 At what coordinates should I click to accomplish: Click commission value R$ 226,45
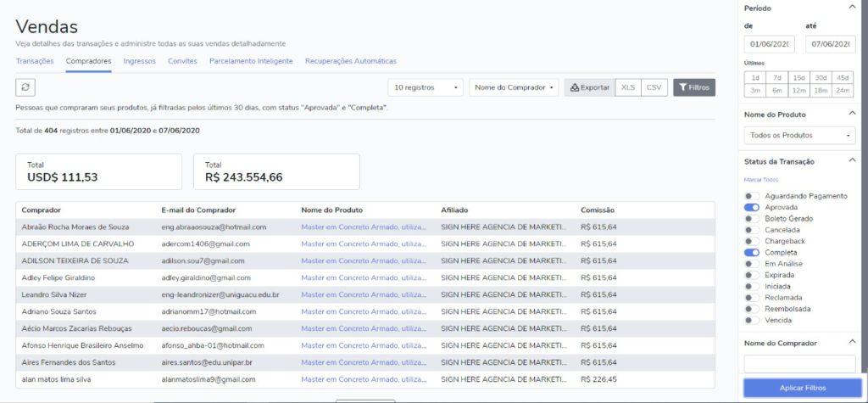click(x=598, y=380)
